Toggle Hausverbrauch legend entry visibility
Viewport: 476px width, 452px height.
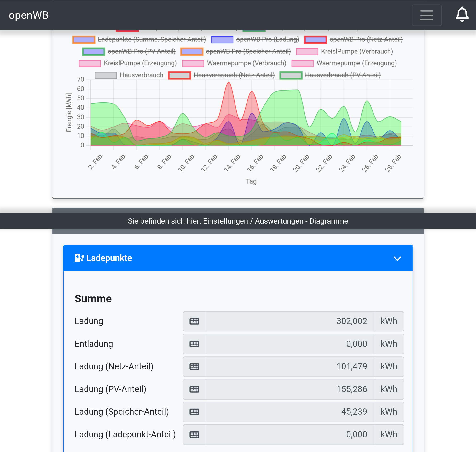(141, 75)
